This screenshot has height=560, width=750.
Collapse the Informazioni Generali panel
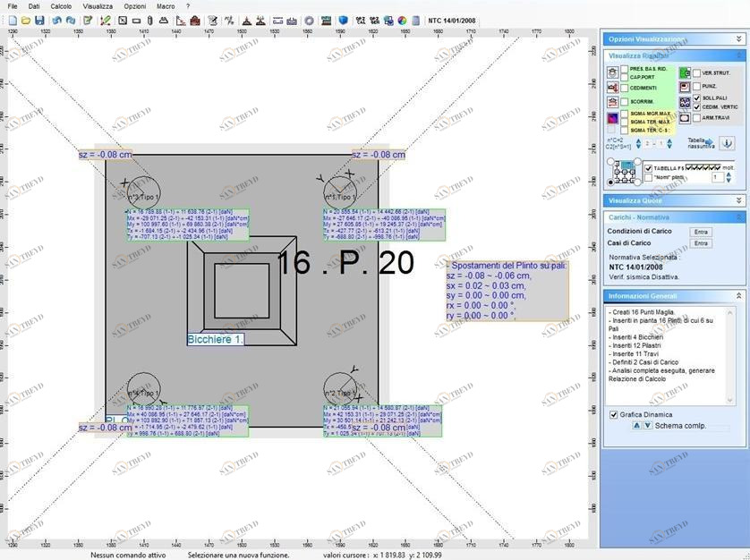coord(739,295)
